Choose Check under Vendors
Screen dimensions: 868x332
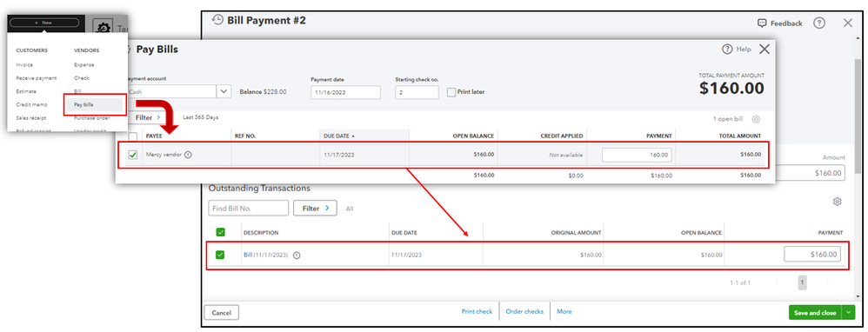point(82,78)
